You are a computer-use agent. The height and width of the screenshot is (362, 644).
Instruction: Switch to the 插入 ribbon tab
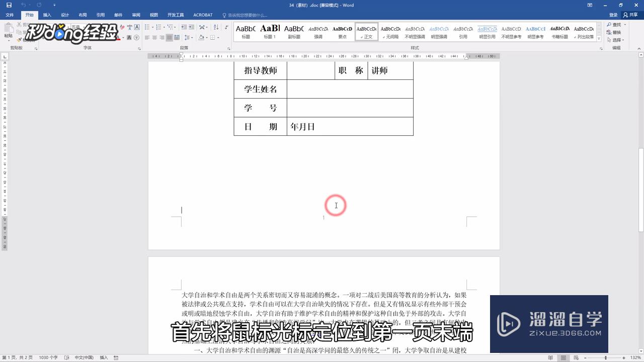coord(47,15)
